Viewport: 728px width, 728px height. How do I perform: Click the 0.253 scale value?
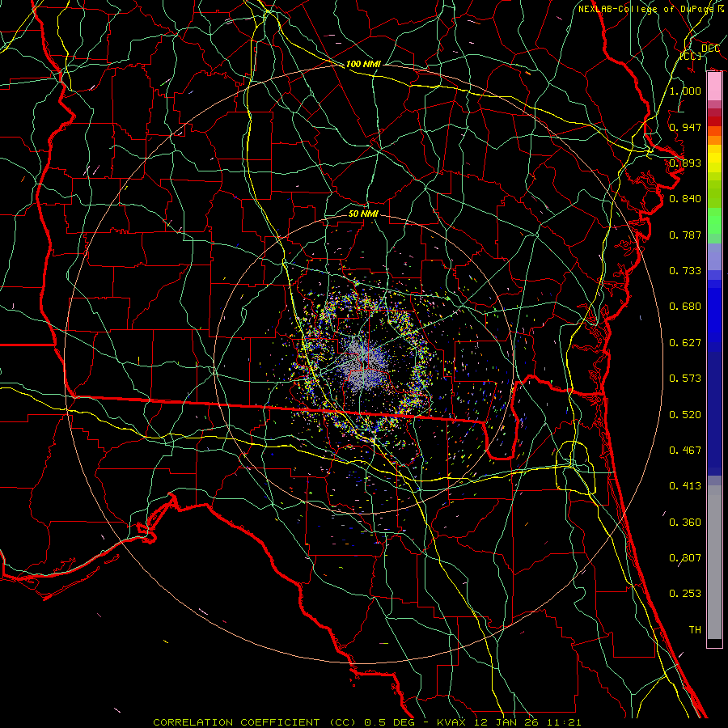pyautogui.click(x=685, y=594)
